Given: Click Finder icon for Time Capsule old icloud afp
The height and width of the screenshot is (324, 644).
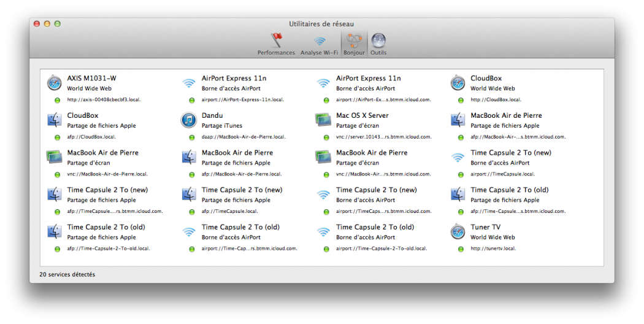Looking at the screenshot, I should (458, 195).
